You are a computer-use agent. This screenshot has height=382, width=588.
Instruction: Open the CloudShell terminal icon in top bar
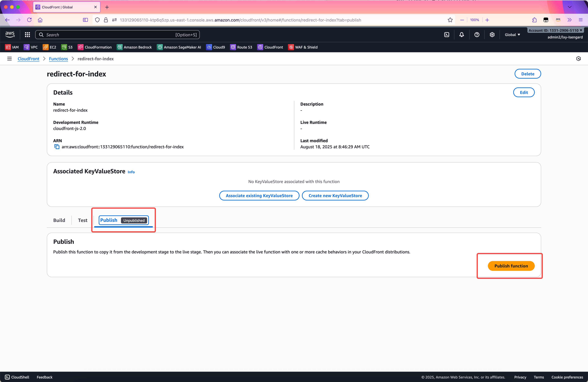pos(447,35)
